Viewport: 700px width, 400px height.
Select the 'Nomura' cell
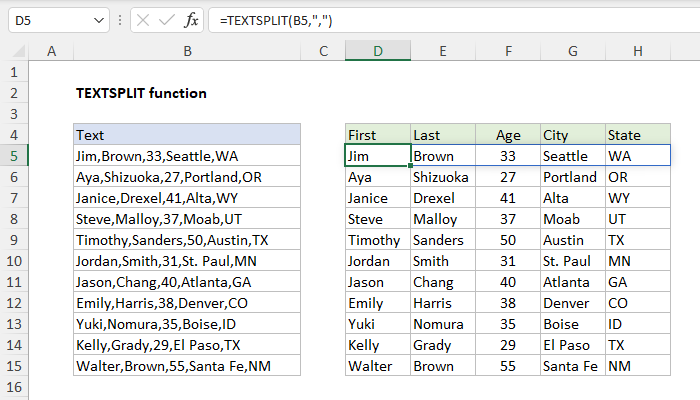[443, 324]
